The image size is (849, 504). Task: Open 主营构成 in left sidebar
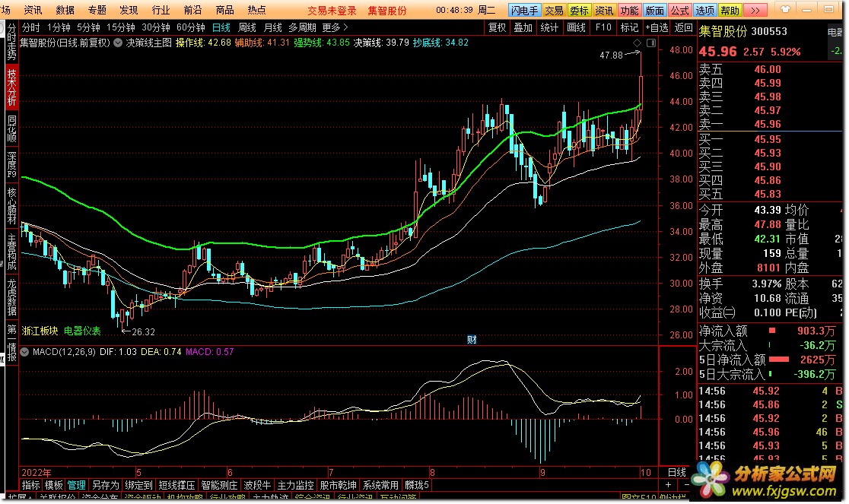click(x=11, y=252)
